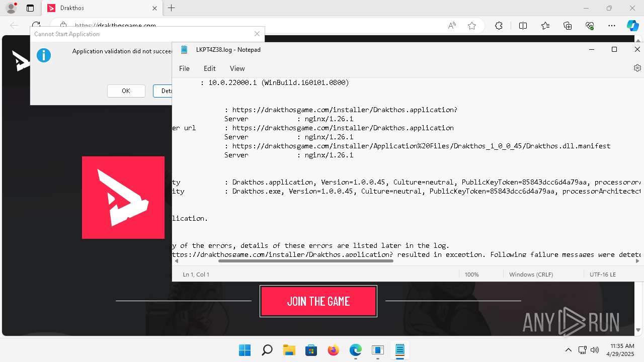Open Notepad Edit menu
The height and width of the screenshot is (362, 644).
pos(209,68)
